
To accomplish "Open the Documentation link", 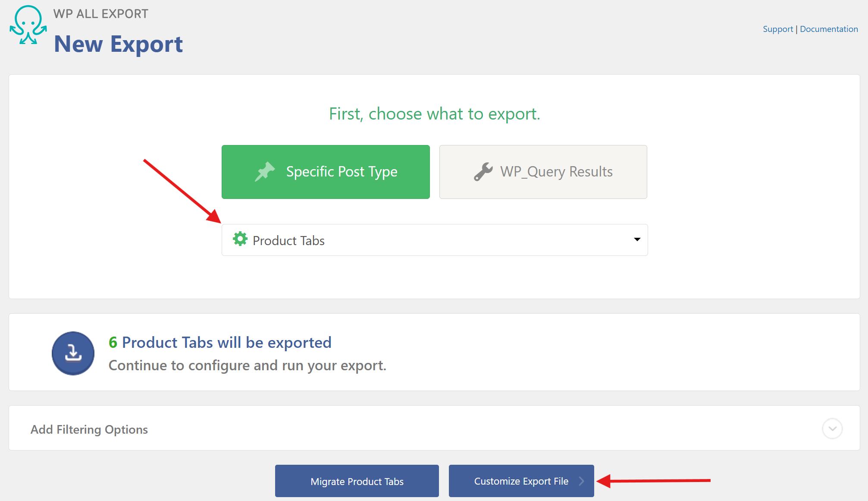I will (829, 29).
